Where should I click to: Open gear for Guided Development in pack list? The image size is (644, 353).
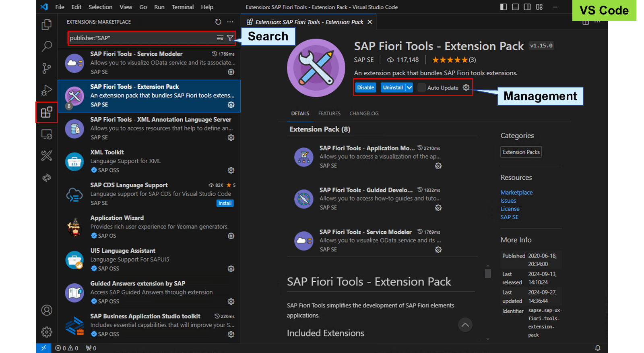(x=438, y=208)
